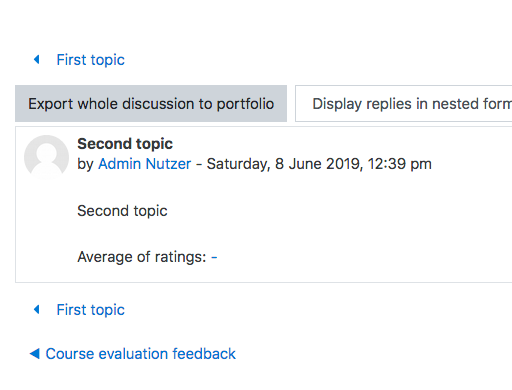Viewport: 512px width, 390px height.
Task: Open the Admin Nutzer author link
Action: (x=144, y=164)
